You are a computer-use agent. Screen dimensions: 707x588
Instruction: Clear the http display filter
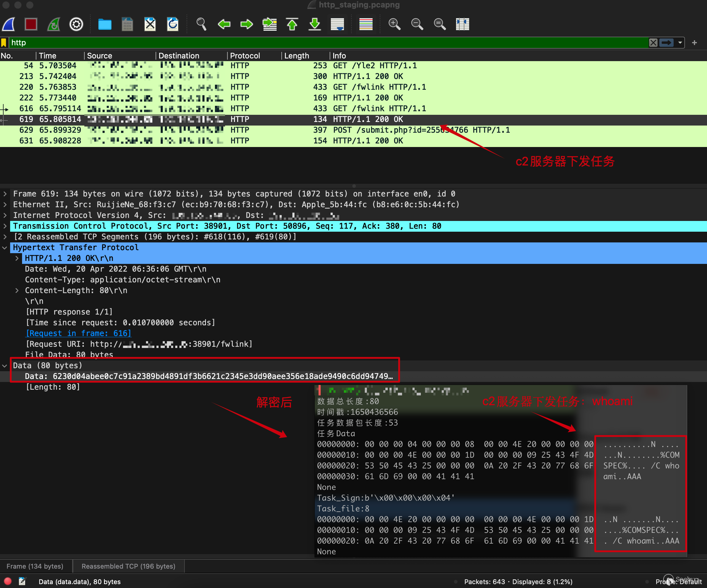pos(653,43)
